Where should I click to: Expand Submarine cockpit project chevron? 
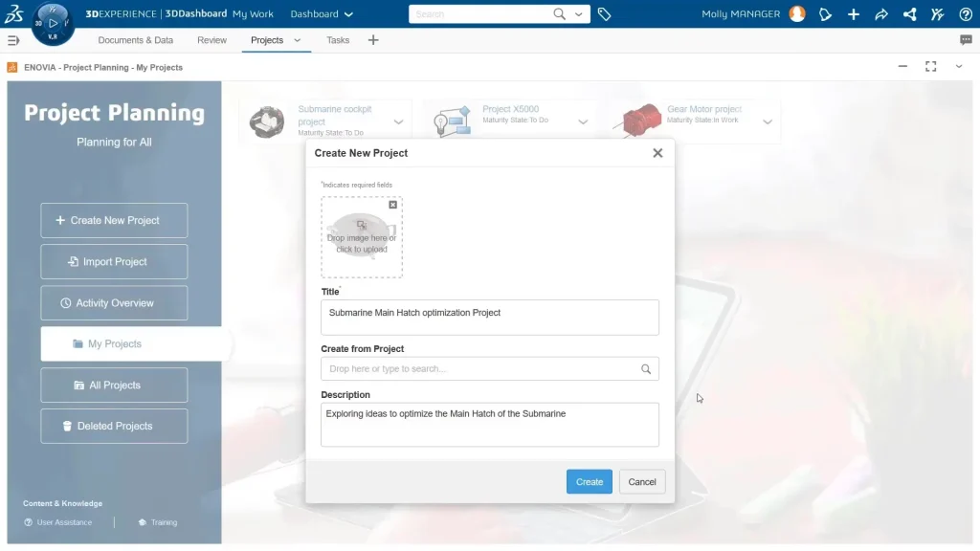click(x=399, y=121)
